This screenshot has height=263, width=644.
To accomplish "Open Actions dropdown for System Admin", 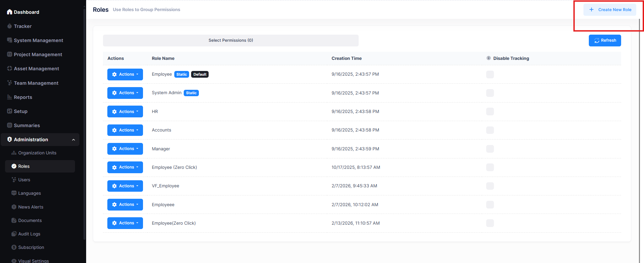I will pyautogui.click(x=125, y=93).
